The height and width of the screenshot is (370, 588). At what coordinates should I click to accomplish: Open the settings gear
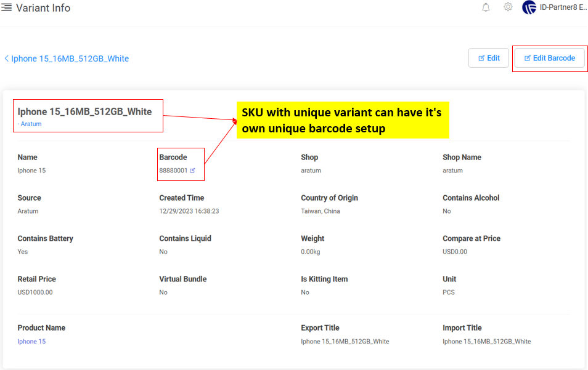508,7
